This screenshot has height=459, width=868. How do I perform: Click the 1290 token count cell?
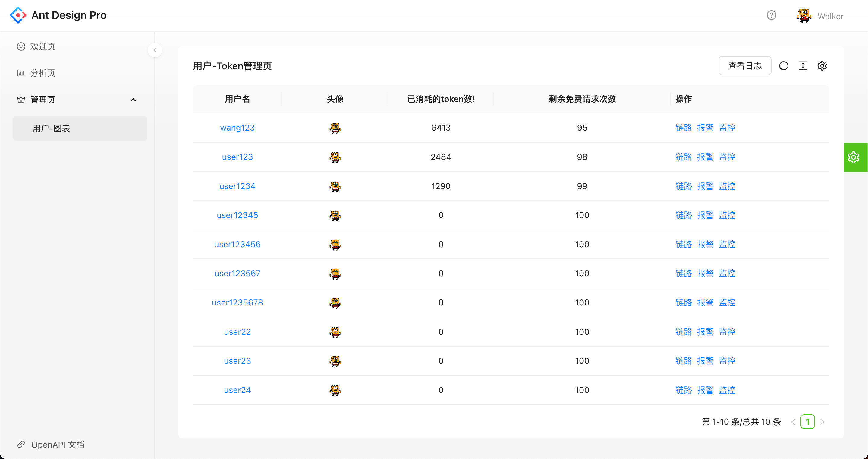[441, 186]
